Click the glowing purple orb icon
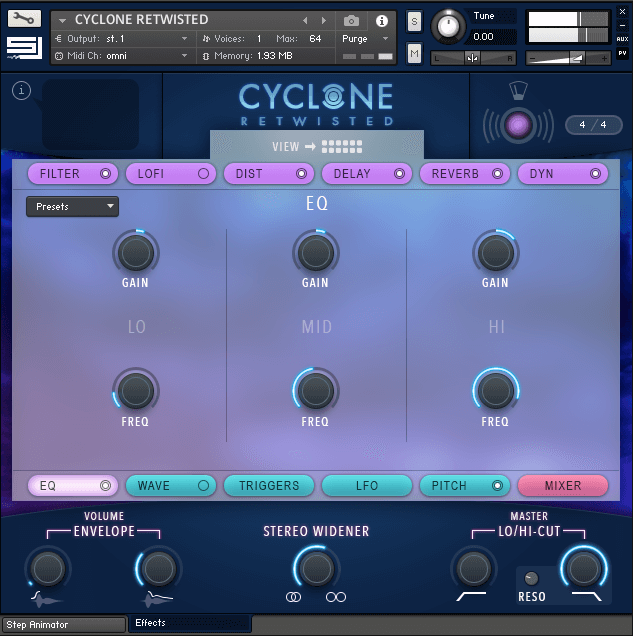Screen dimensions: 633x636 coord(518,125)
